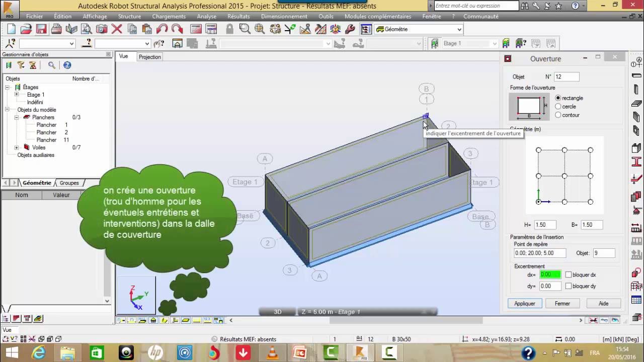This screenshot has width=644, height=362.
Task: Click the Aide button
Action: coord(604,303)
